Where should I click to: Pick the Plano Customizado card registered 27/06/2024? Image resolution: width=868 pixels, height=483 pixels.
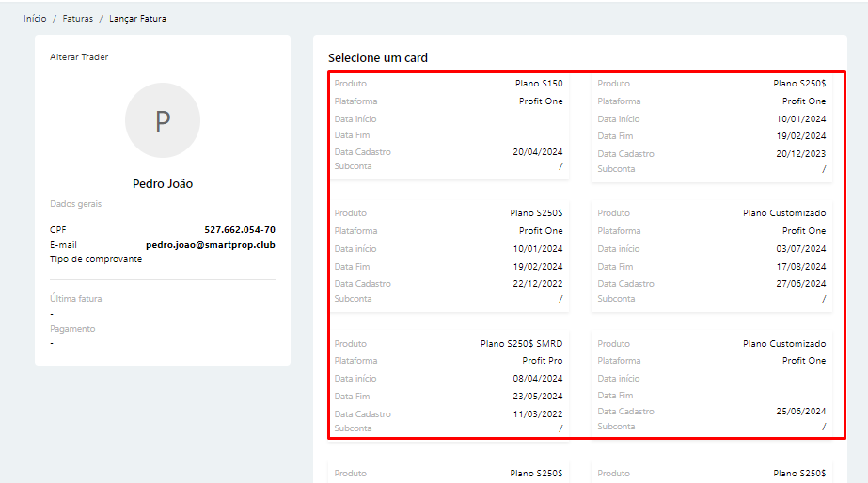(712, 257)
